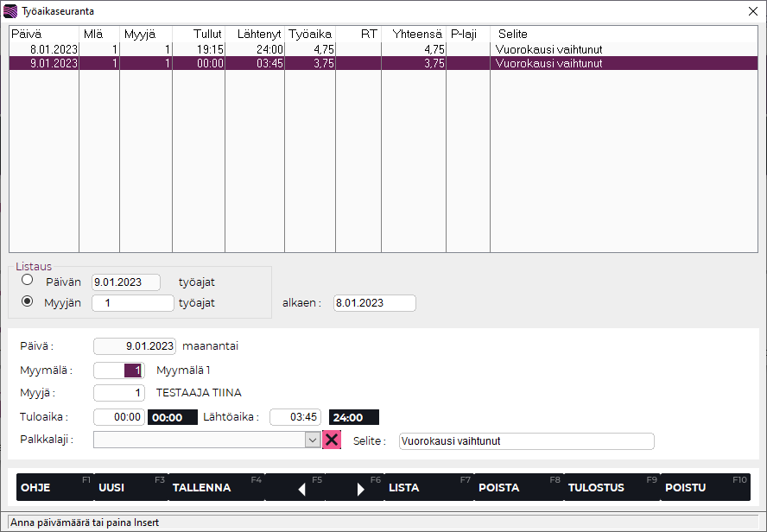Click the red X clear button next to Palkkalaji
The height and width of the screenshot is (532, 767).
coord(332,440)
